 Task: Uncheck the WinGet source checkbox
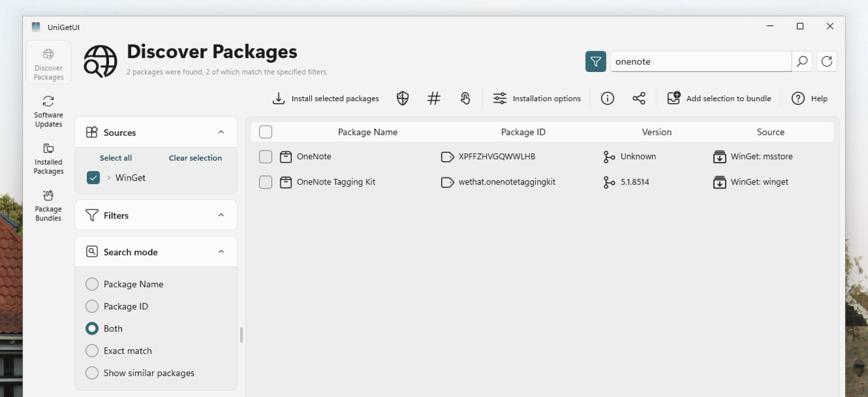[92, 177]
